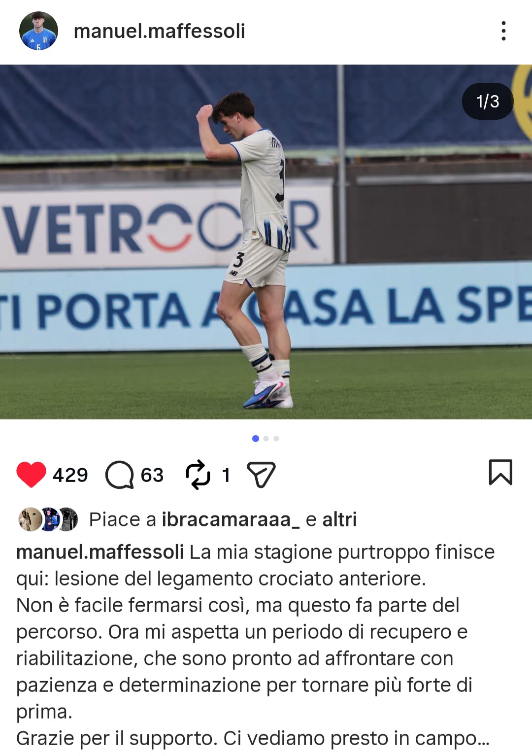Tap the 1/3 carousel counter badge

(488, 102)
